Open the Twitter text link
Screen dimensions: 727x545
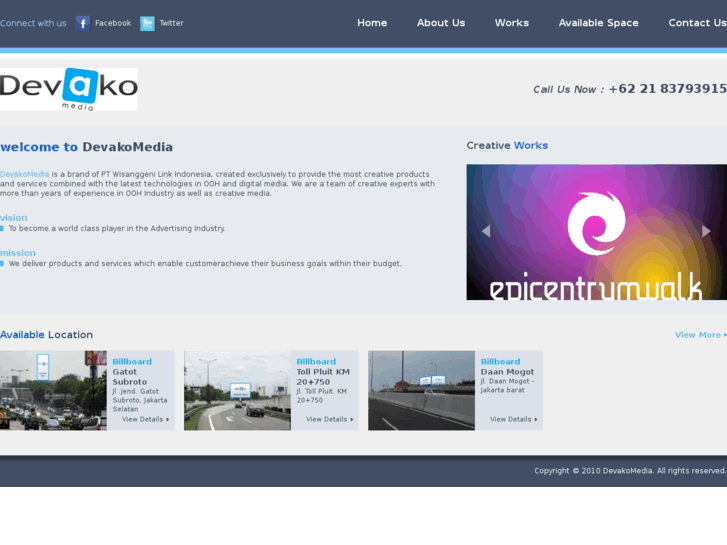pos(172,23)
